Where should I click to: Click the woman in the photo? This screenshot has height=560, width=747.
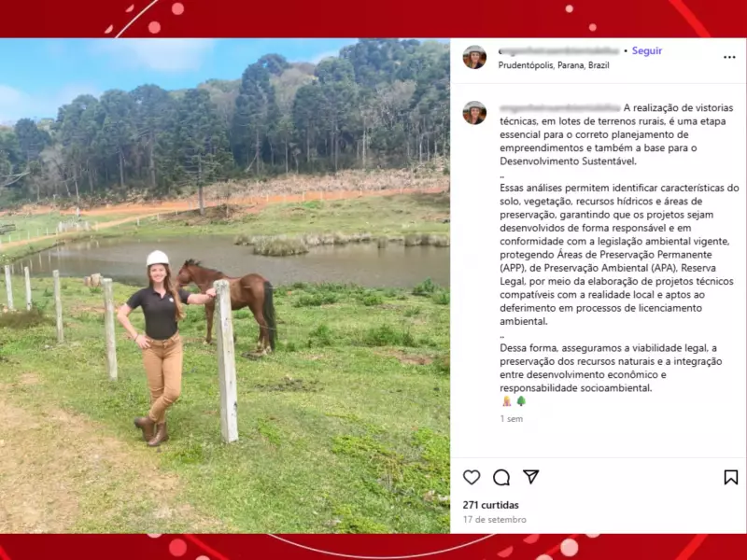pyautogui.click(x=161, y=348)
